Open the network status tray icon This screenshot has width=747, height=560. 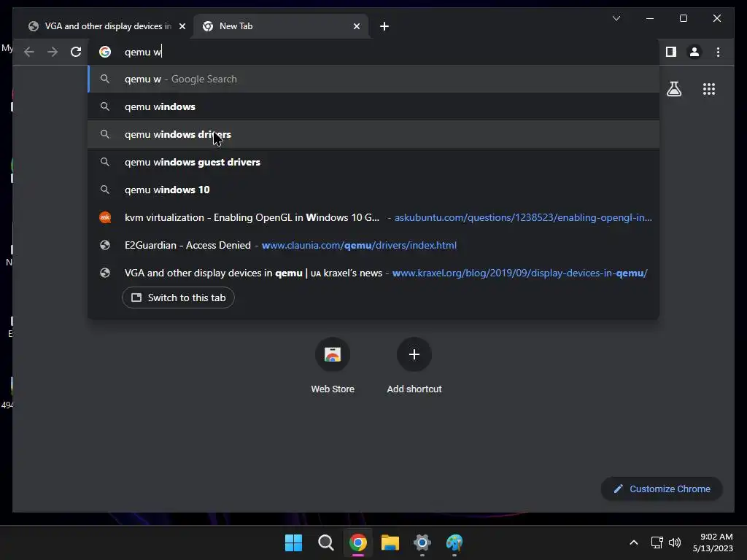tap(657, 542)
